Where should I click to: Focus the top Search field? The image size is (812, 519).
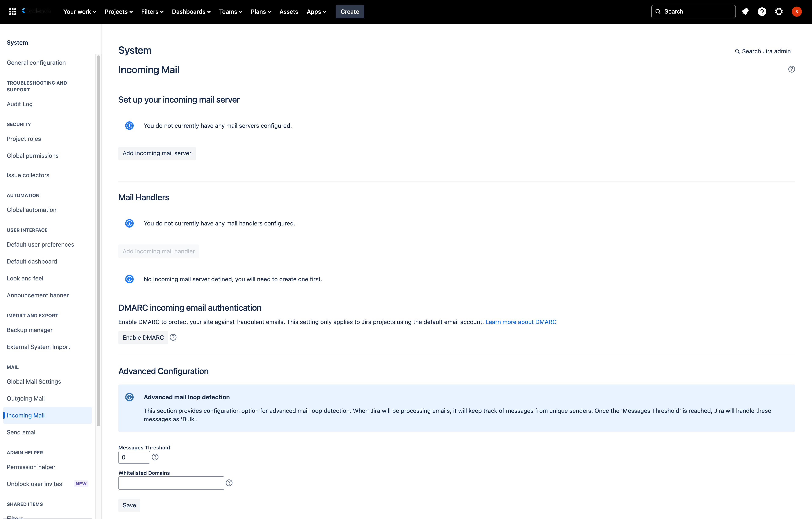click(693, 11)
